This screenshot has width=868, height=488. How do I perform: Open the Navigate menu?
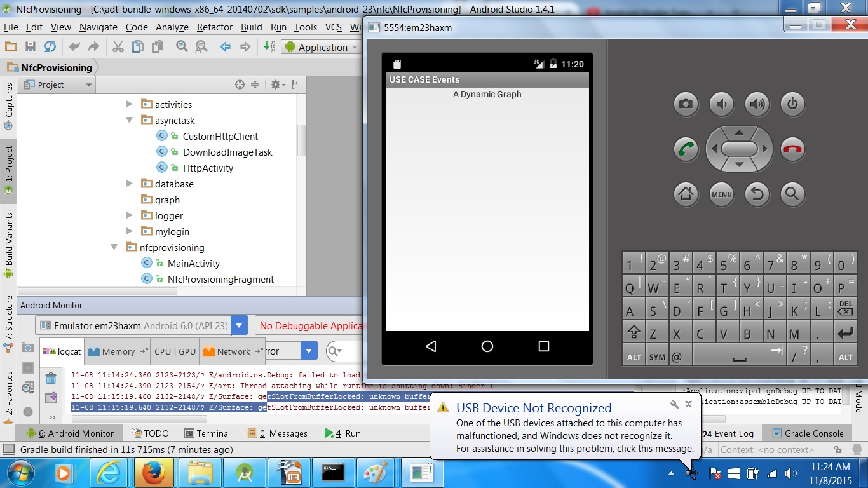point(98,27)
